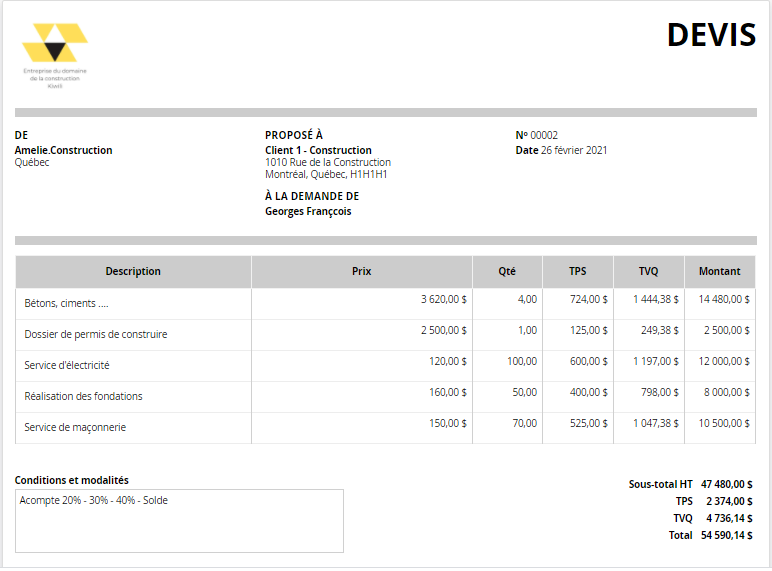Click the price 120,00 $ for electricity
Screen dimensions: 772x571
tap(448, 361)
